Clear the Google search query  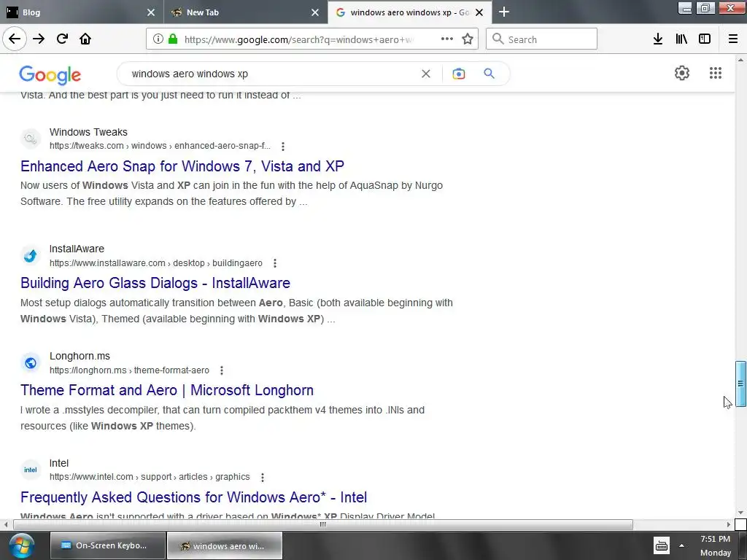pos(426,74)
